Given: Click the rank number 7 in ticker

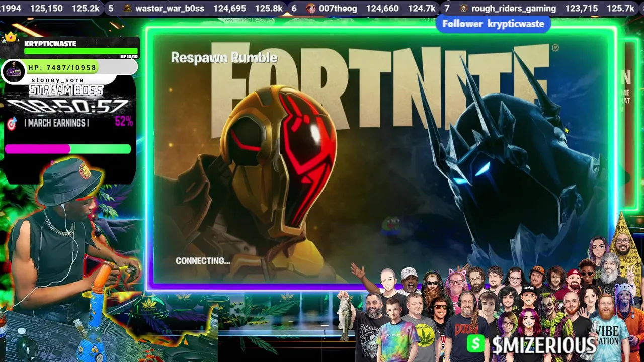Looking at the screenshot, I should tap(447, 8).
